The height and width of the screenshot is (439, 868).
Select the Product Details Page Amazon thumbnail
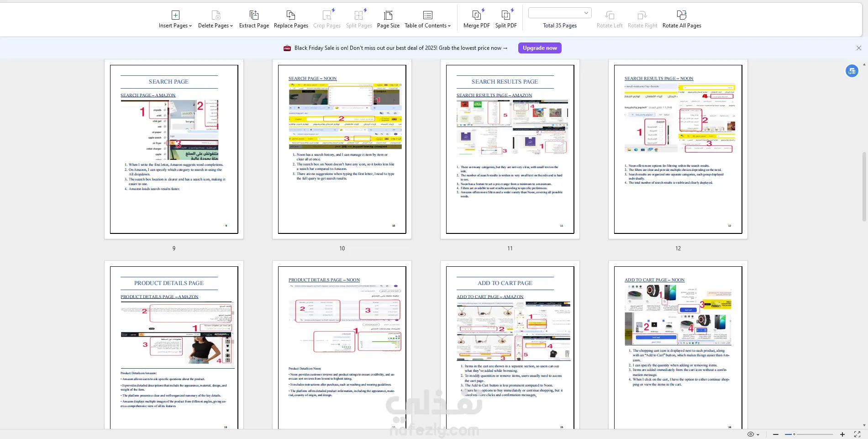click(174, 345)
